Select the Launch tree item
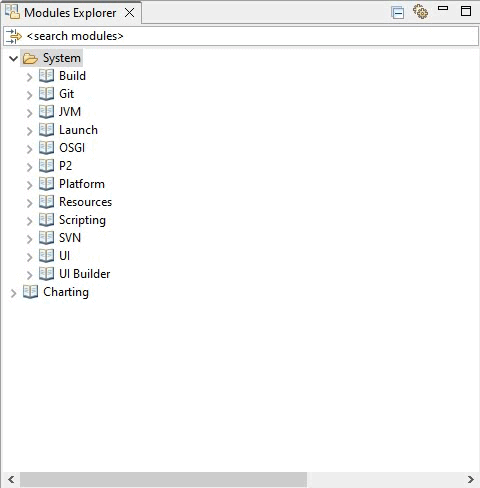480x488 pixels. [x=78, y=130]
